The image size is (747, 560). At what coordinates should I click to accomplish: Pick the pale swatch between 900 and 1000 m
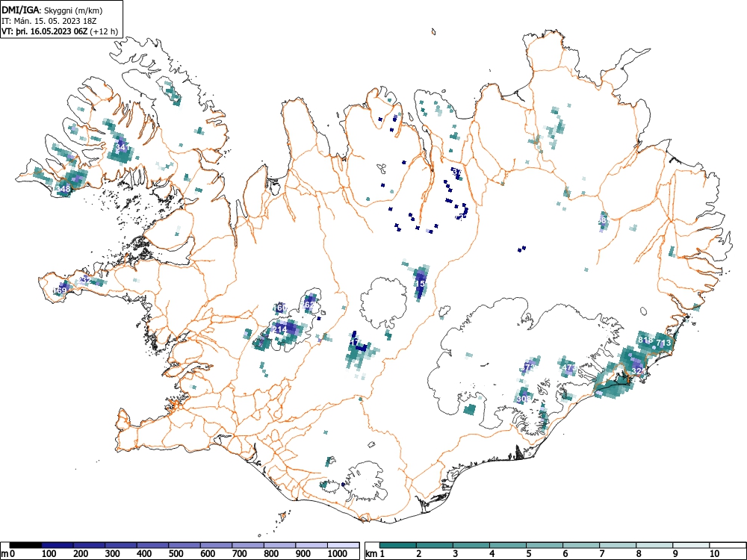point(311,545)
